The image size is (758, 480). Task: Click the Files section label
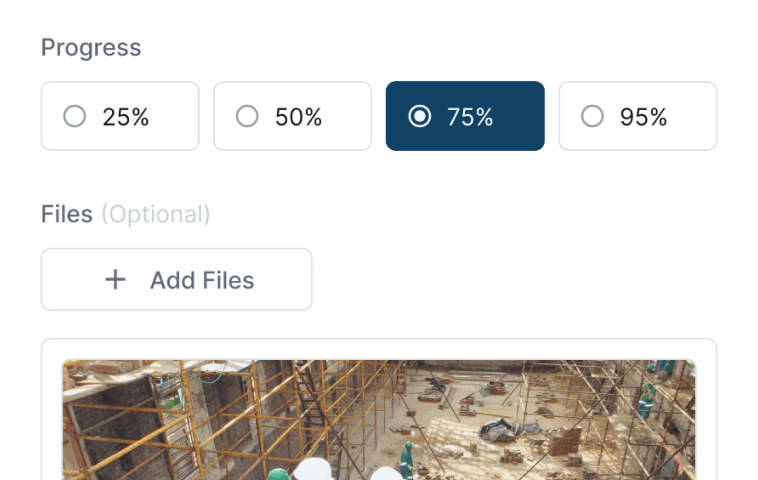click(x=67, y=214)
